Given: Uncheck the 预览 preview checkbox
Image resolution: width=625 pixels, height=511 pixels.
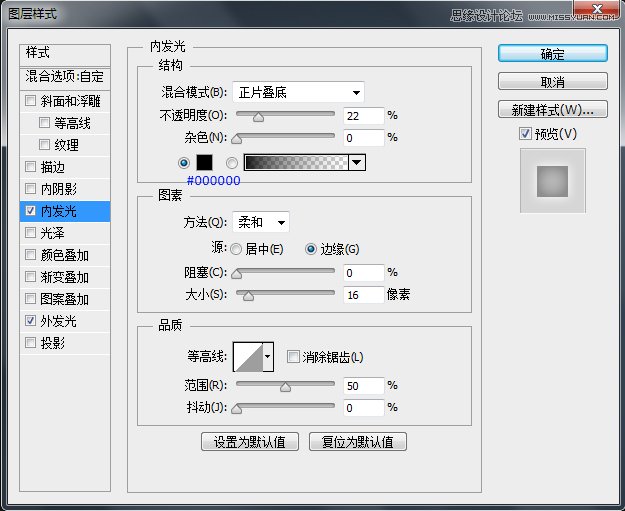Looking at the screenshot, I should click(x=525, y=134).
